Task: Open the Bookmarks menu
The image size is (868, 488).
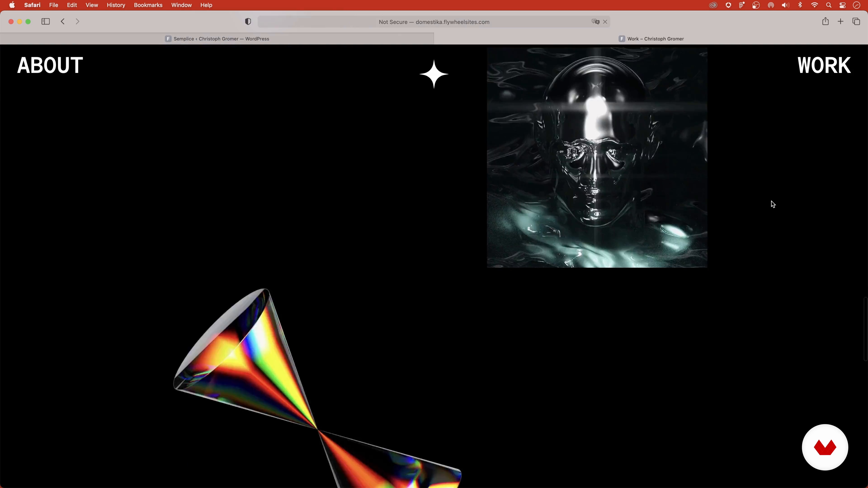Action: click(x=148, y=5)
